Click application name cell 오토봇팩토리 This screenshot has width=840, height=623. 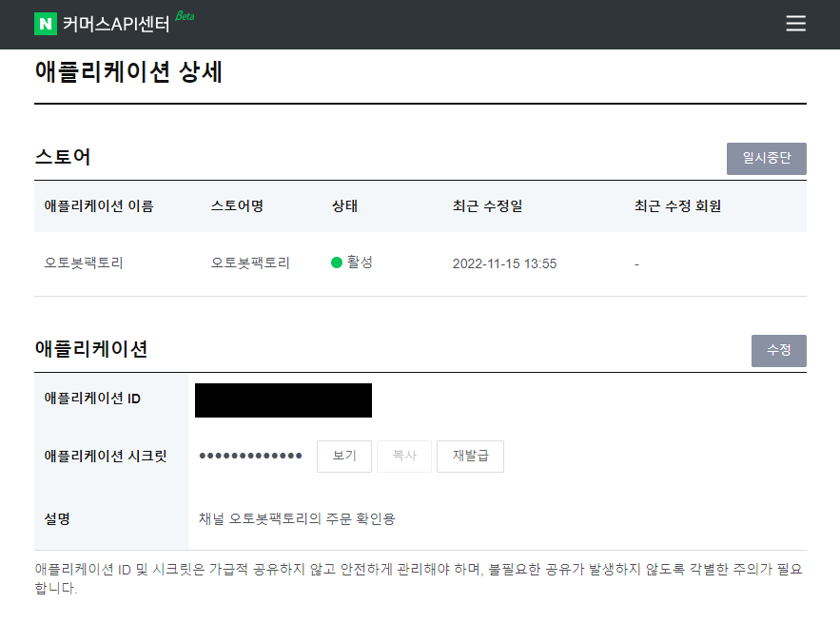click(84, 263)
